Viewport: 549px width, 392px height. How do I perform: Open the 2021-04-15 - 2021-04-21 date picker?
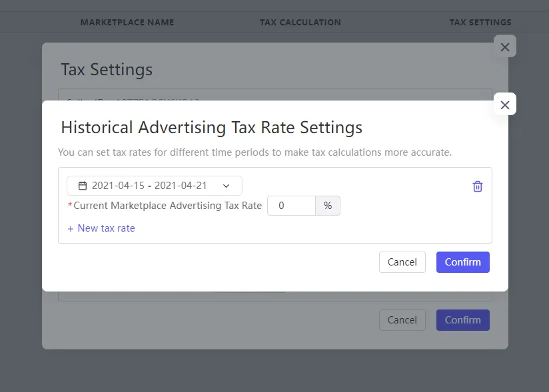(155, 186)
